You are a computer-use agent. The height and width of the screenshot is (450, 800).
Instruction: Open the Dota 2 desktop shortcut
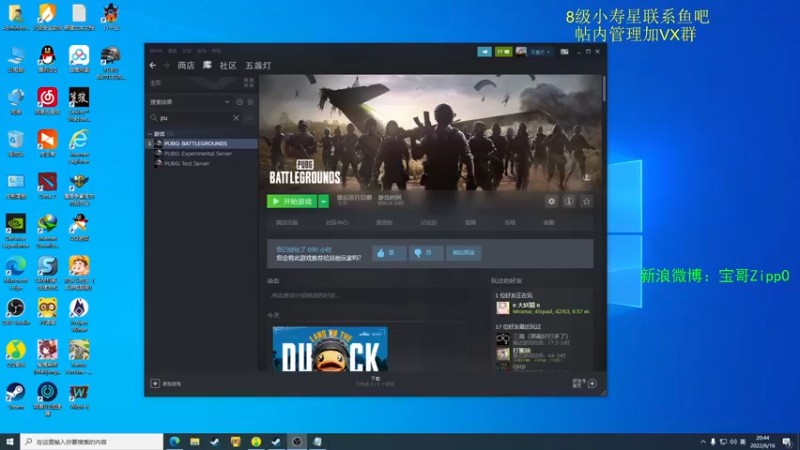pos(47,186)
